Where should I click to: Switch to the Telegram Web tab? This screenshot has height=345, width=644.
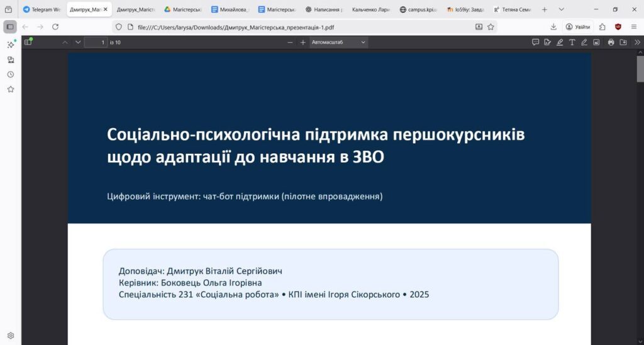(42, 9)
